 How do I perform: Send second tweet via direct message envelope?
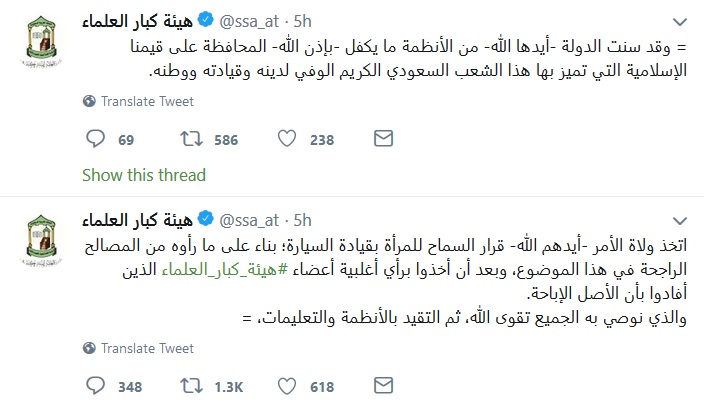pyautogui.click(x=383, y=386)
